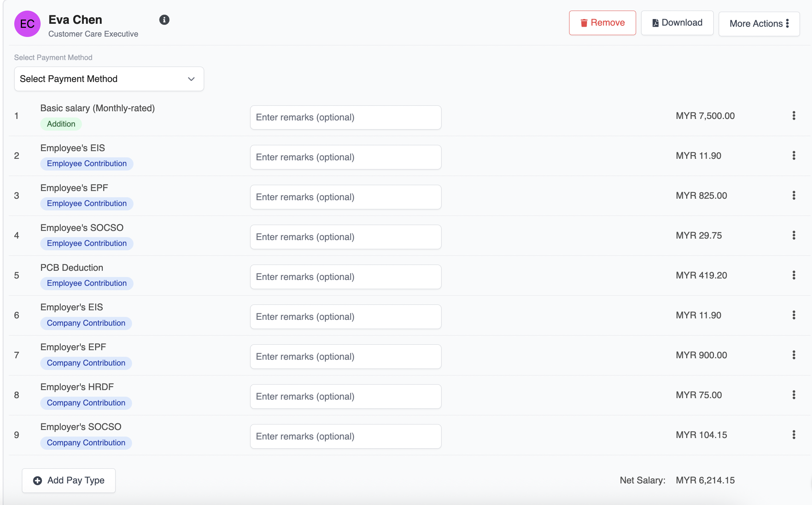The width and height of the screenshot is (812, 505).
Task: Expand the Select Payment Method dropdown
Action: pos(109,79)
